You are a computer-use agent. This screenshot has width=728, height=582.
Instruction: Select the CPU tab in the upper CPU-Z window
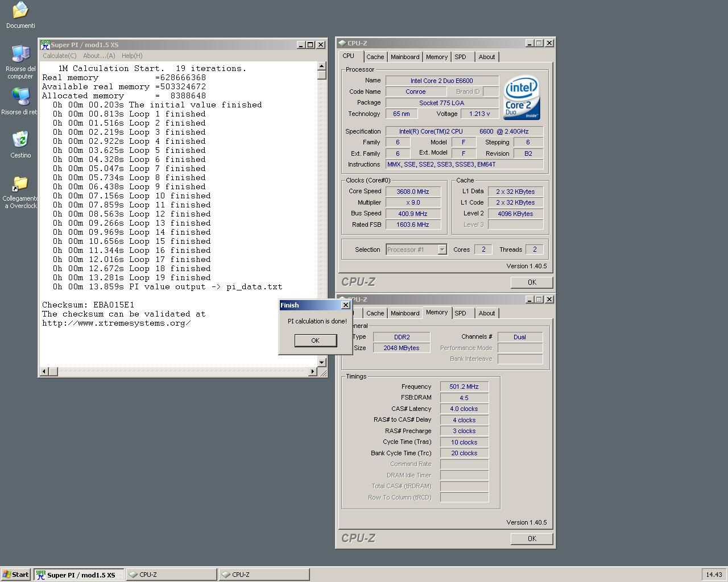point(349,56)
